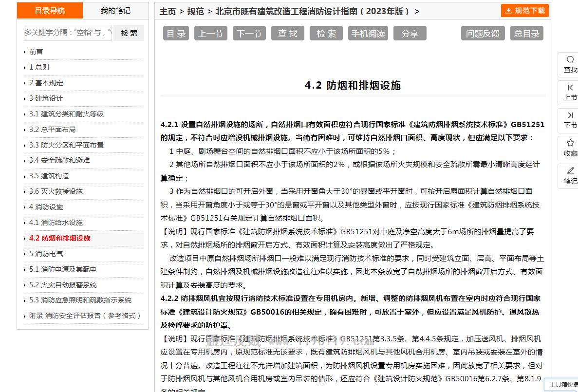Select 4 消防设施 chapter
Viewport: 578px width, 392px height.
click(x=46, y=207)
